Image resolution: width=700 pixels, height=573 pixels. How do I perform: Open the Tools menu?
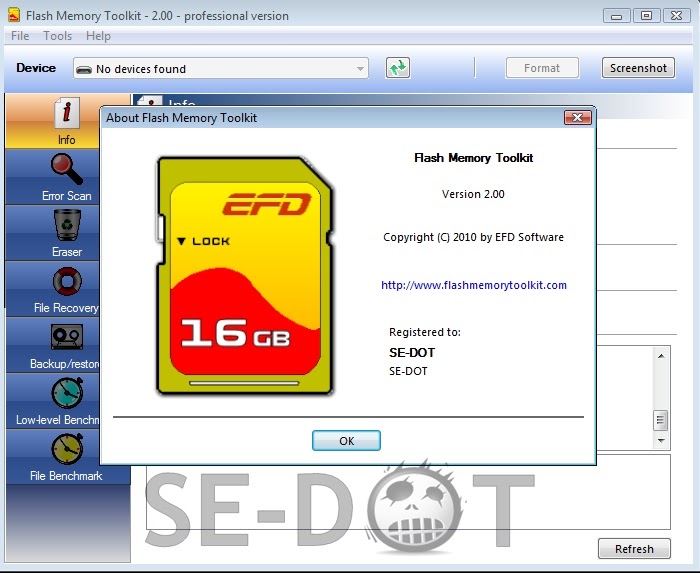[58, 36]
